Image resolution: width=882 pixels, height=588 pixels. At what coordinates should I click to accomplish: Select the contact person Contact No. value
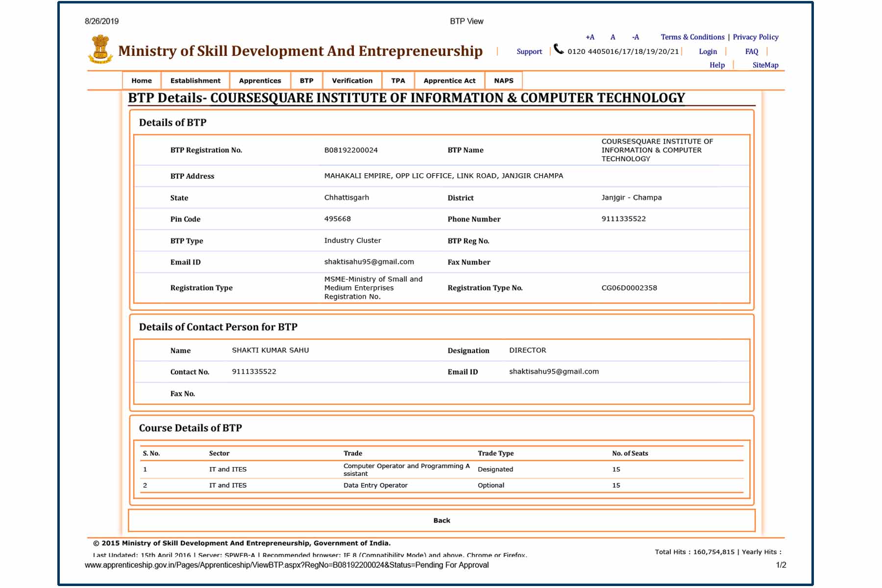[254, 372]
